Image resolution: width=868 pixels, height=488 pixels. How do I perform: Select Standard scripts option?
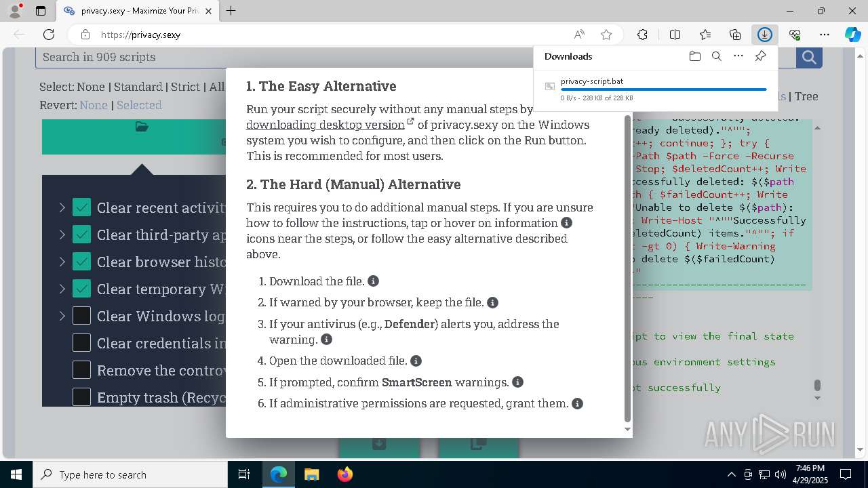coord(138,87)
